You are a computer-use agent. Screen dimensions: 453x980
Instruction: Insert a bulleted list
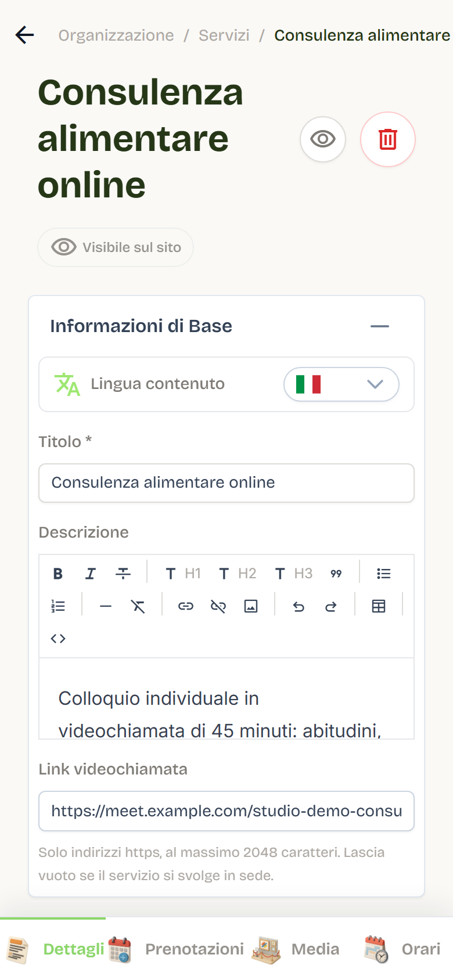(x=384, y=574)
